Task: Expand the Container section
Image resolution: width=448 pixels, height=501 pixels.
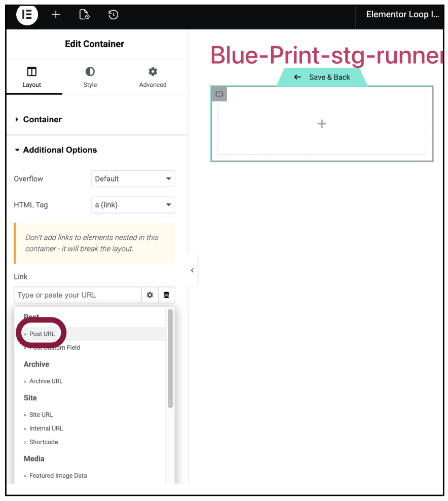Action: click(x=42, y=120)
